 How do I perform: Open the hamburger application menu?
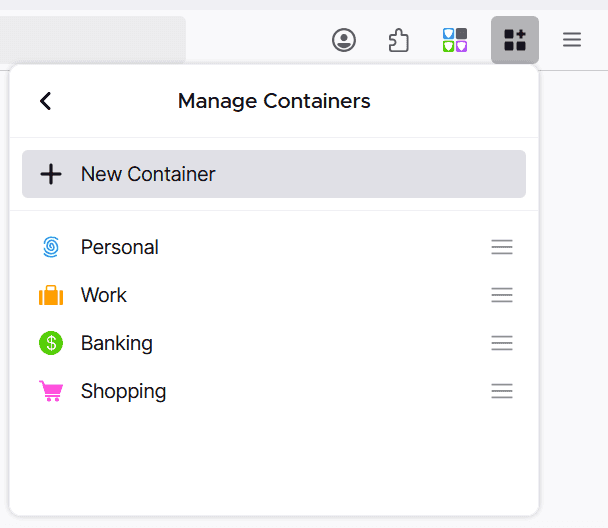[x=571, y=40]
